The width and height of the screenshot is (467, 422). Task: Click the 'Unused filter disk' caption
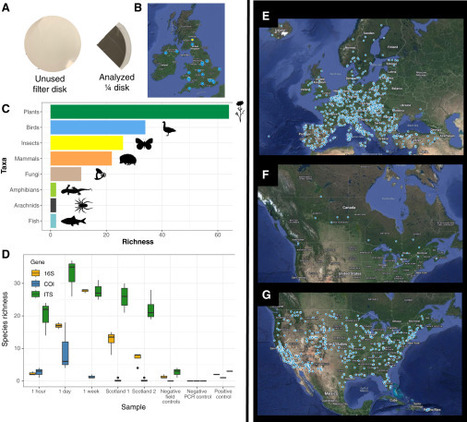[x=50, y=84]
